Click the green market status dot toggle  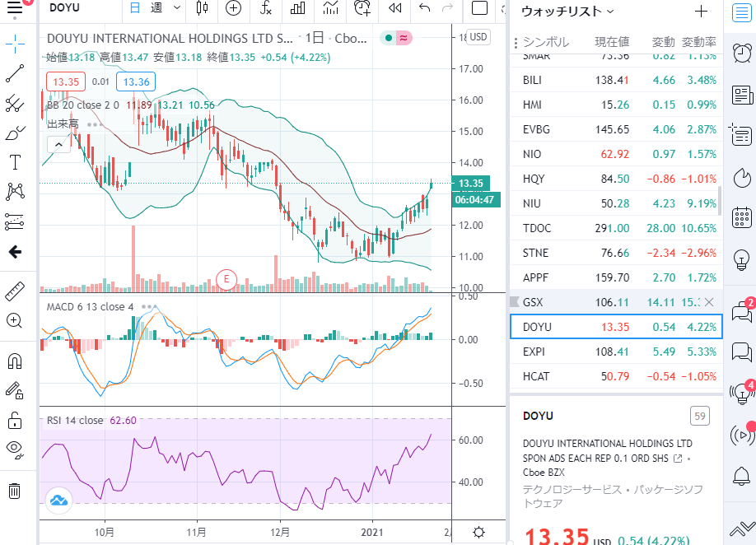[388, 38]
